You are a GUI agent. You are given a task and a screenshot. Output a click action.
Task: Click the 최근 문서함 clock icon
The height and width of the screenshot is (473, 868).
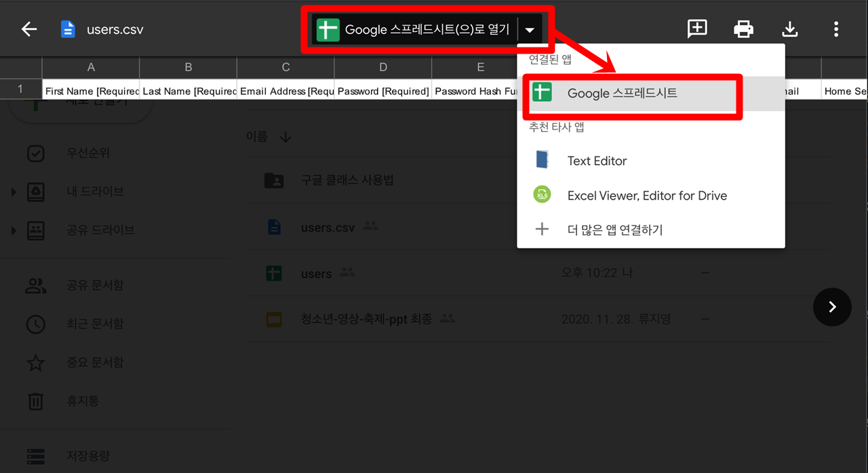pos(35,324)
